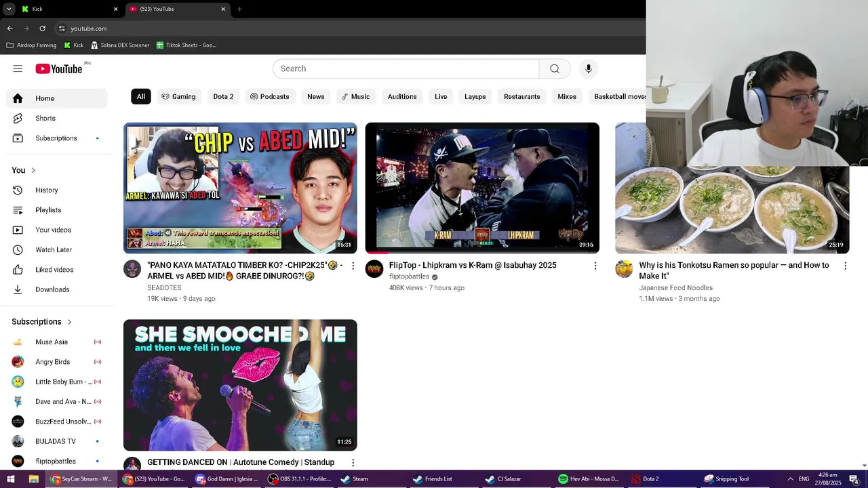Image resolution: width=868 pixels, height=488 pixels.
Task: Open tab search dropdown in browser
Action: [9, 9]
